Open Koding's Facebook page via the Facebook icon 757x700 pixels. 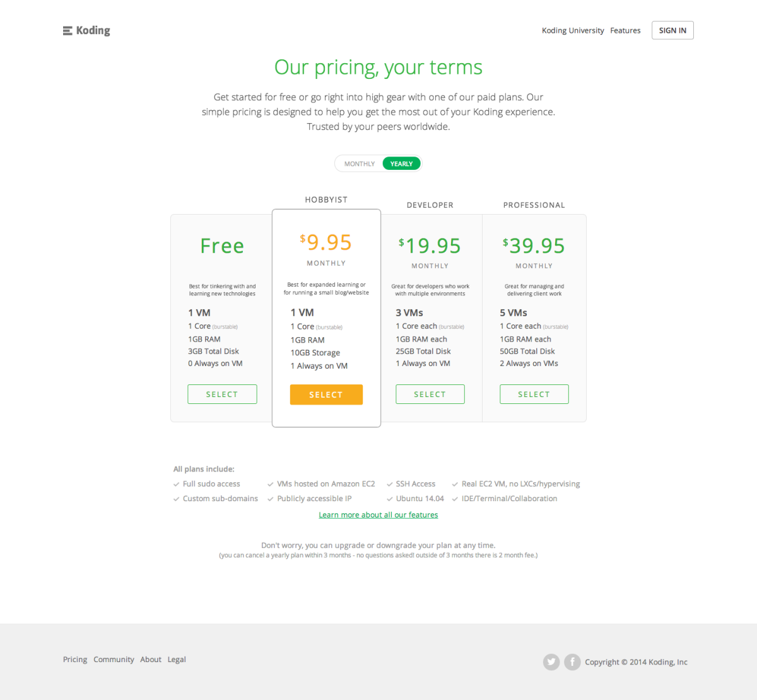click(x=572, y=661)
